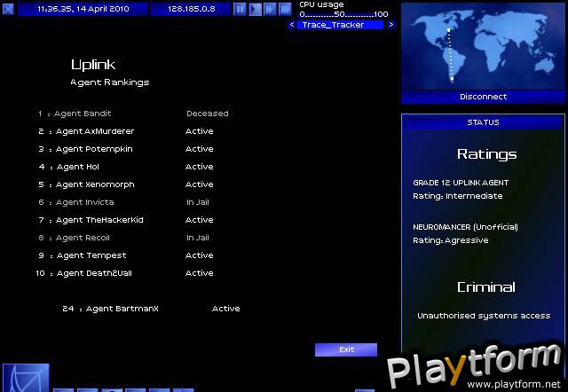Click the GRADE 12 UPLINK AGENT text
Screen dimensions: 568x392
click(461, 183)
